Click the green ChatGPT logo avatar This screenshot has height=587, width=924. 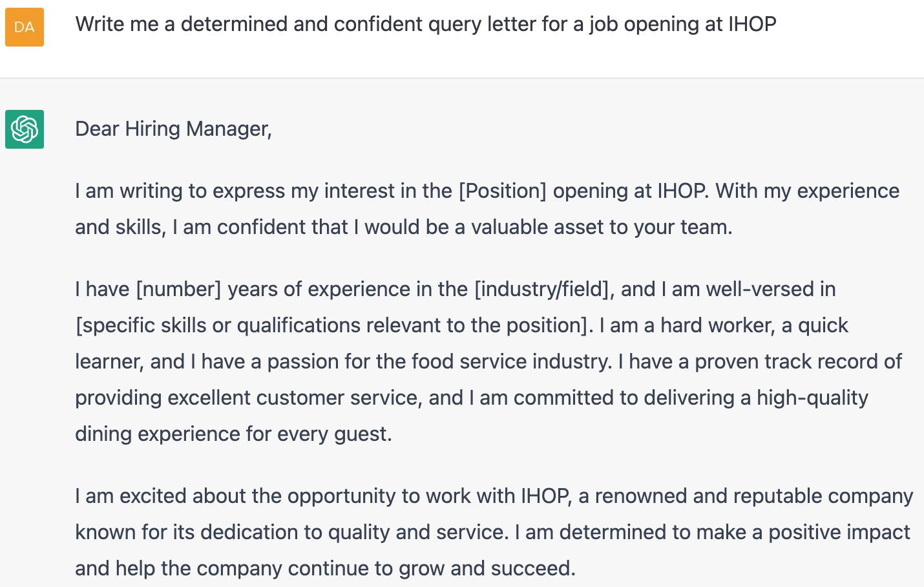(25, 129)
